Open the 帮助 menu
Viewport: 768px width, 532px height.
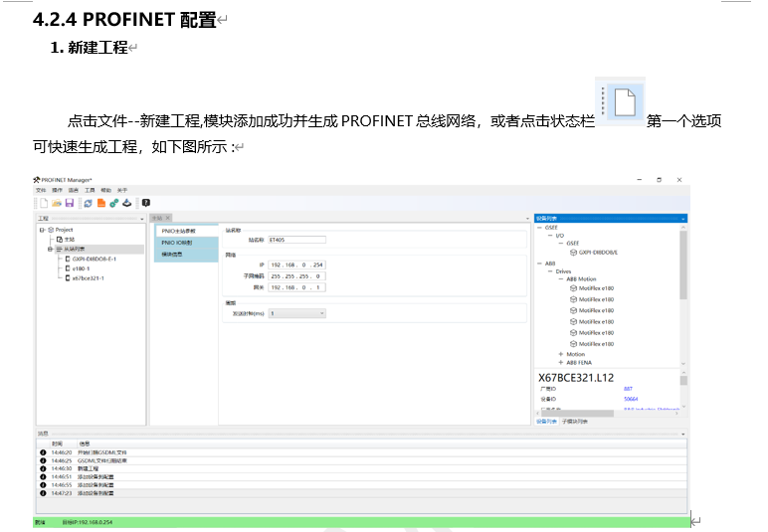[105, 190]
